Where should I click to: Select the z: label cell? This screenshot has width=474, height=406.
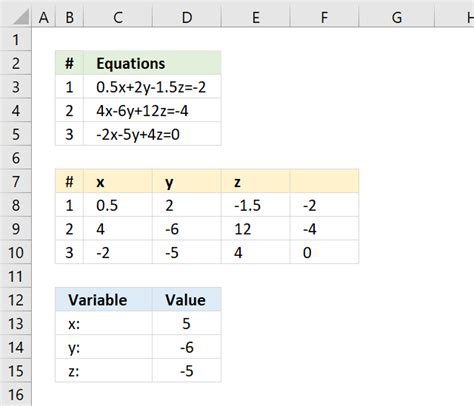pyautogui.click(x=104, y=371)
